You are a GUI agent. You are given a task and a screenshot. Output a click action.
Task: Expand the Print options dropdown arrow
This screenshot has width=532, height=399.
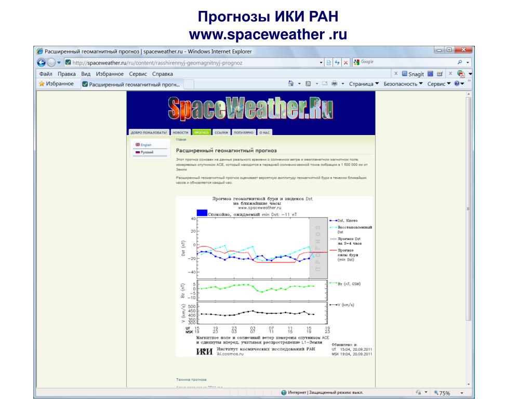(x=343, y=84)
